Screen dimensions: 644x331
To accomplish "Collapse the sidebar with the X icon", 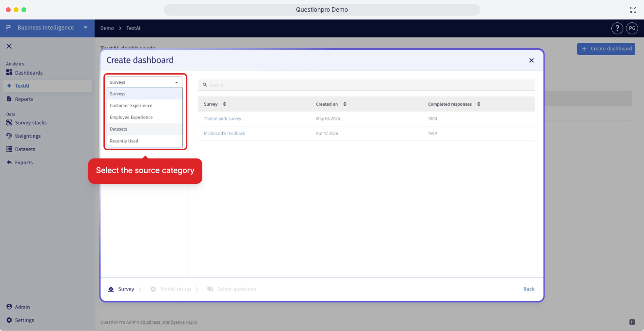I will tap(9, 46).
